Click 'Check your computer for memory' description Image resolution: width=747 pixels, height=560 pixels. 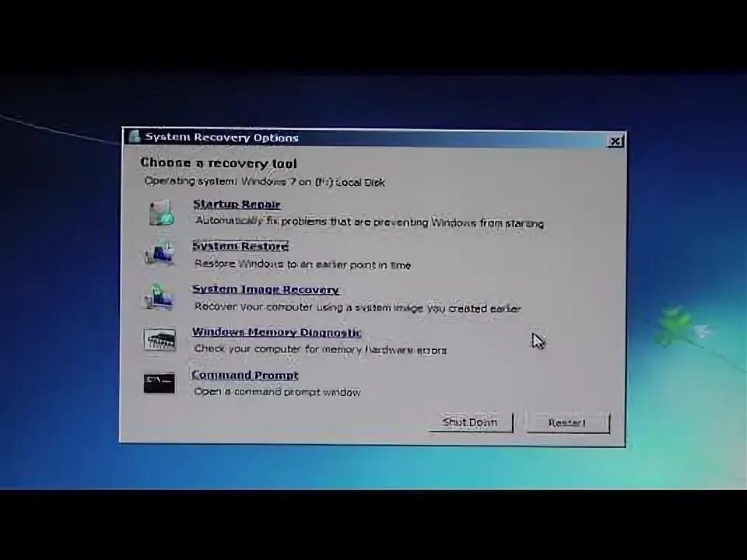click(x=320, y=349)
